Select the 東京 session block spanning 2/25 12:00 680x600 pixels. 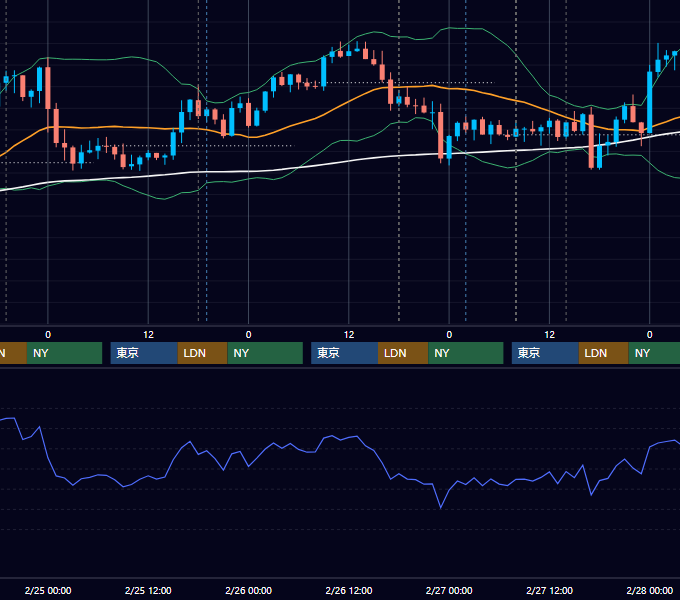[x=144, y=353]
